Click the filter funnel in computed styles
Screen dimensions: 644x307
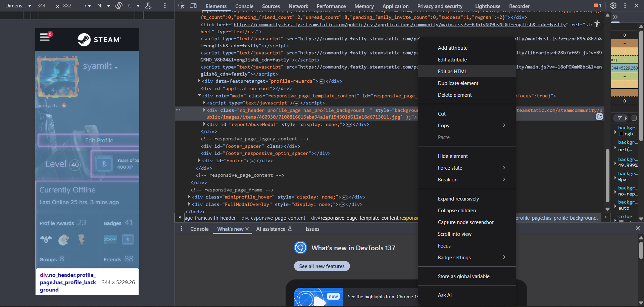pos(620,118)
